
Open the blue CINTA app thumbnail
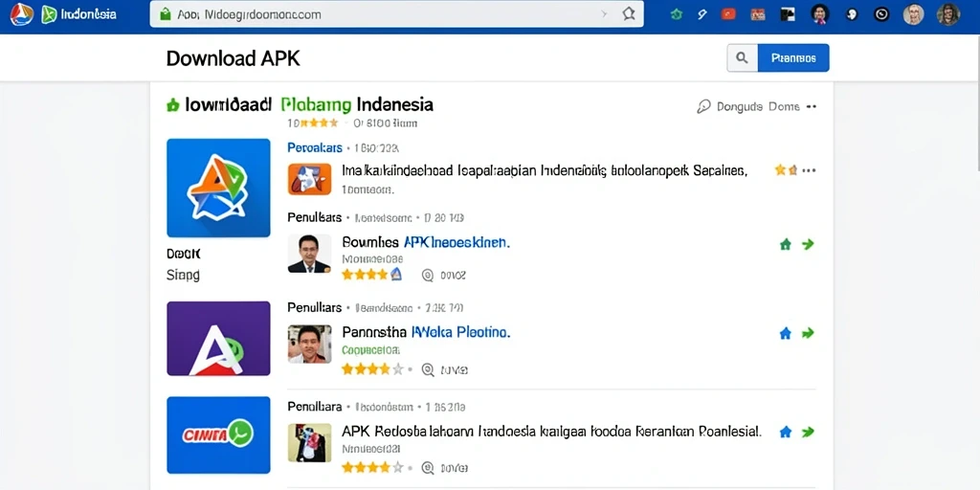point(218,435)
